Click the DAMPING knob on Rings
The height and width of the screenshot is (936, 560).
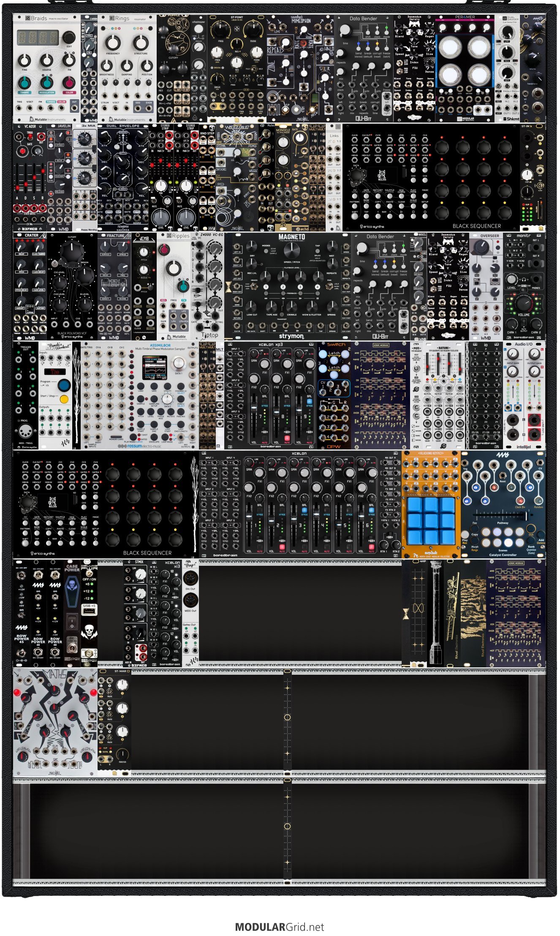click(127, 66)
